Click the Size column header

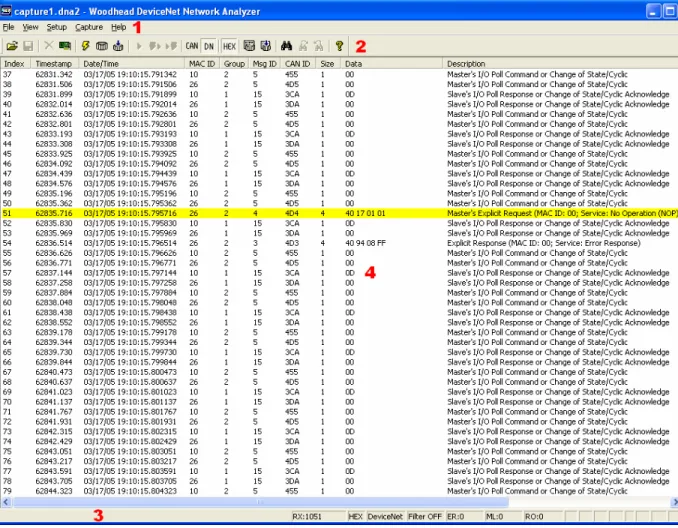pyautogui.click(x=328, y=64)
